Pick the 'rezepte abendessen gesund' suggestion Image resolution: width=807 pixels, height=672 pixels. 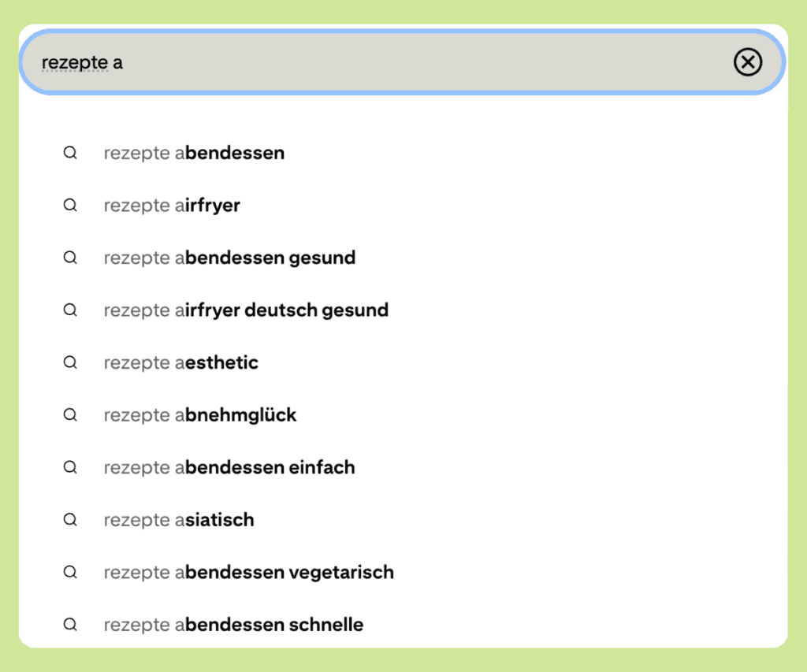tap(229, 258)
